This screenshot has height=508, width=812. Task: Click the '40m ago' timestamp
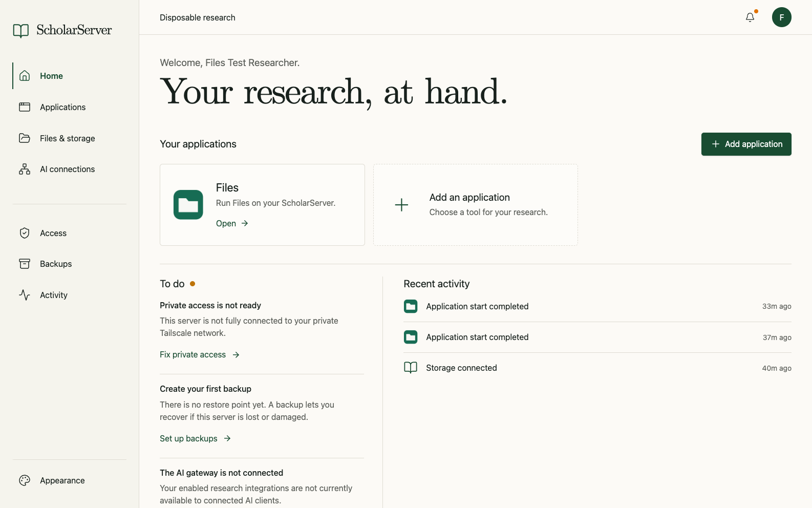pyautogui.click(x=777, y=368)
